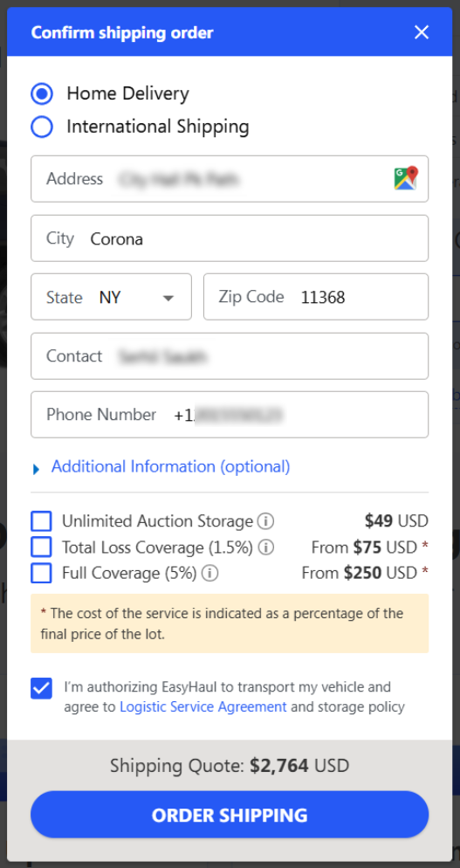This screenshot has width=460, height=868.
Task: Open the Logistic Service Agreement link
Action: (203, 707)
